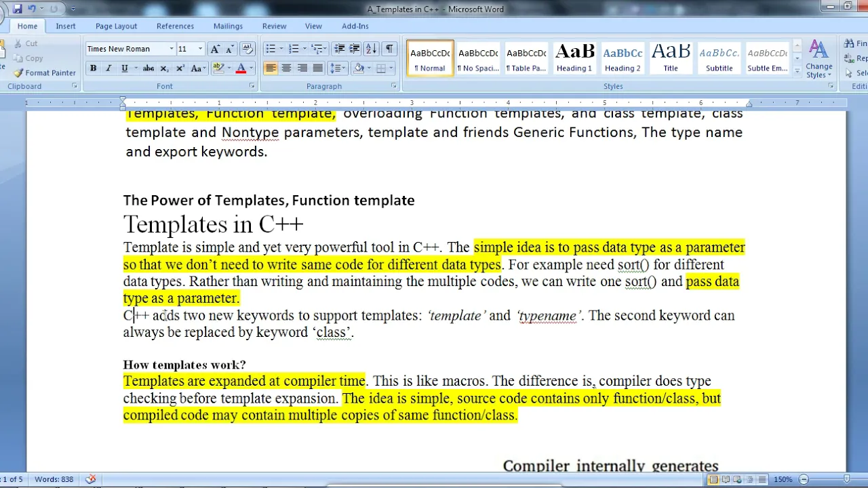868x488 pixels.
Task: Click the Decrease Indent icon
Action: pos(340,49)
